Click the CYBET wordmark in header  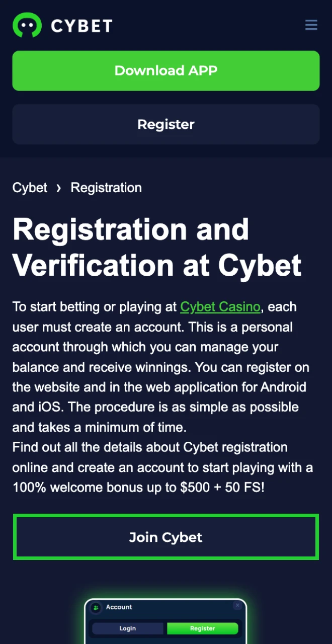(81, 25)
